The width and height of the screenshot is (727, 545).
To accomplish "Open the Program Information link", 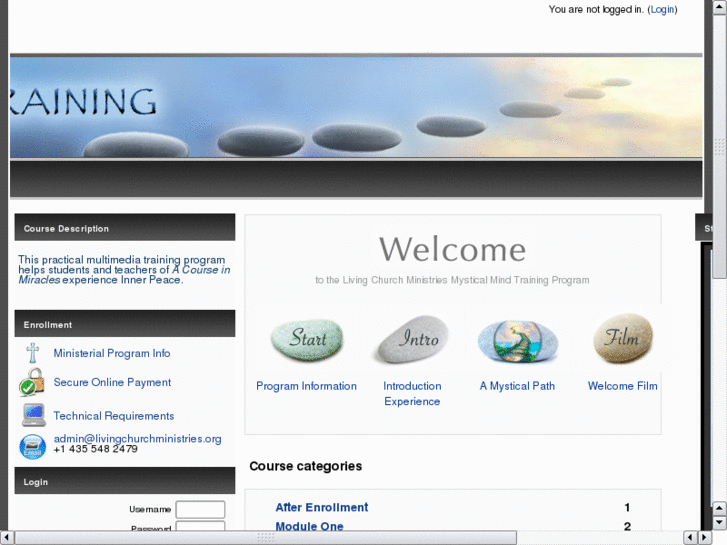I will click(x=306, y=386).
